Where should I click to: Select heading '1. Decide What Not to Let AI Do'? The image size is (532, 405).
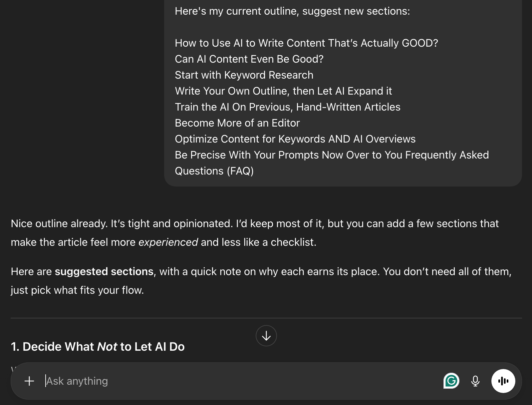pyautogui.click(x=98, y=346)
